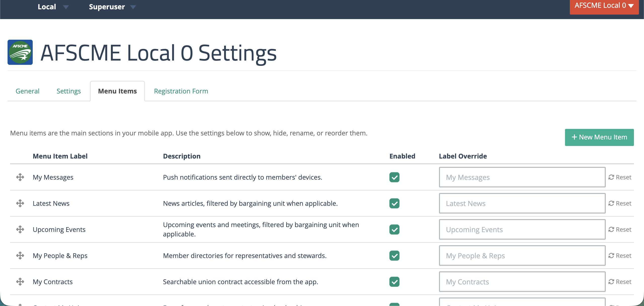Click the 'My Contracts' menu item label

click(53, 282)
